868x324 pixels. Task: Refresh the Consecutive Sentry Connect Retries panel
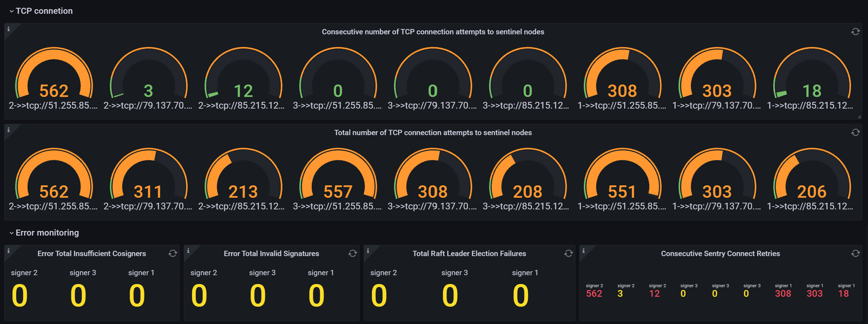tap(855, 253)
